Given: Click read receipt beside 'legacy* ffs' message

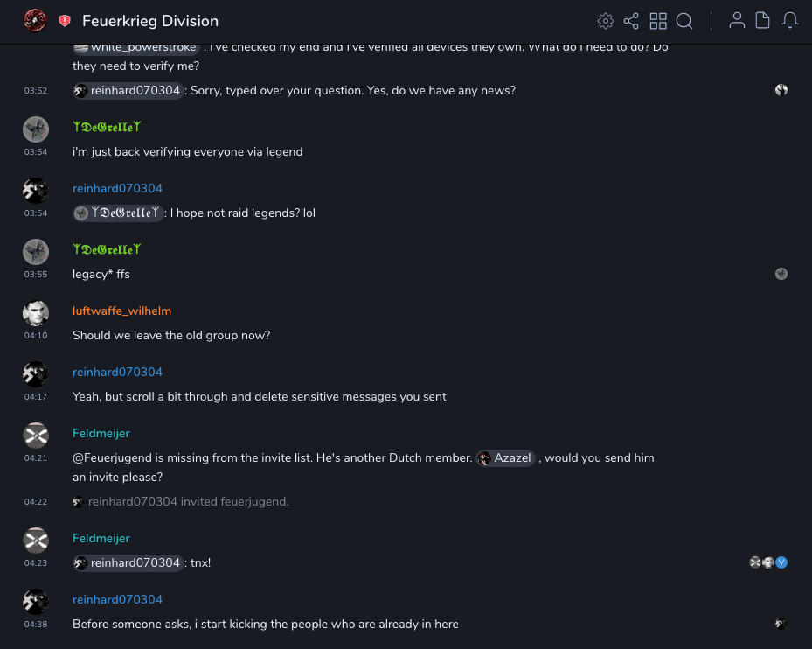Looking at the screenshot, I should (781, 274).
